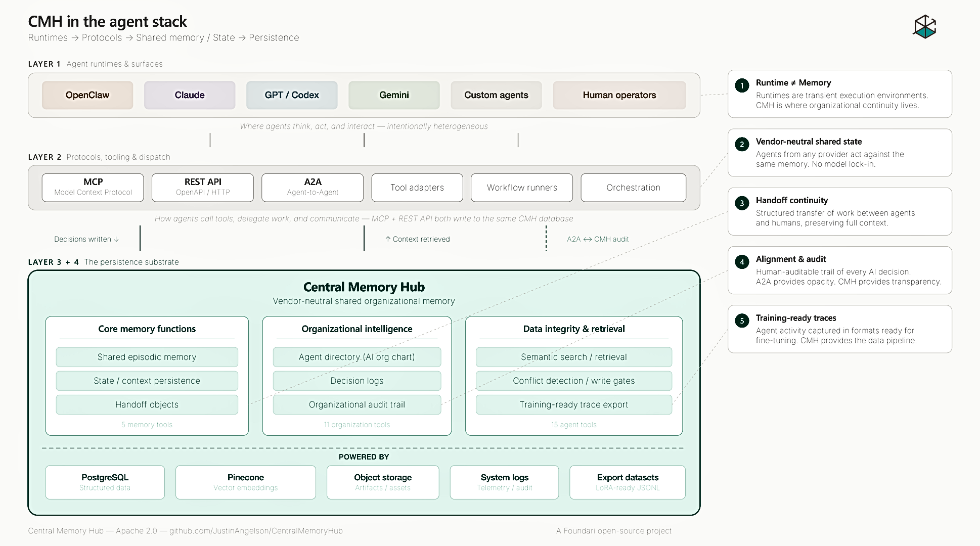Click badge 2 beside Vendor-neutral shared state
The image size is (980, 546).
pyautogui.click(x=742, y=144)
